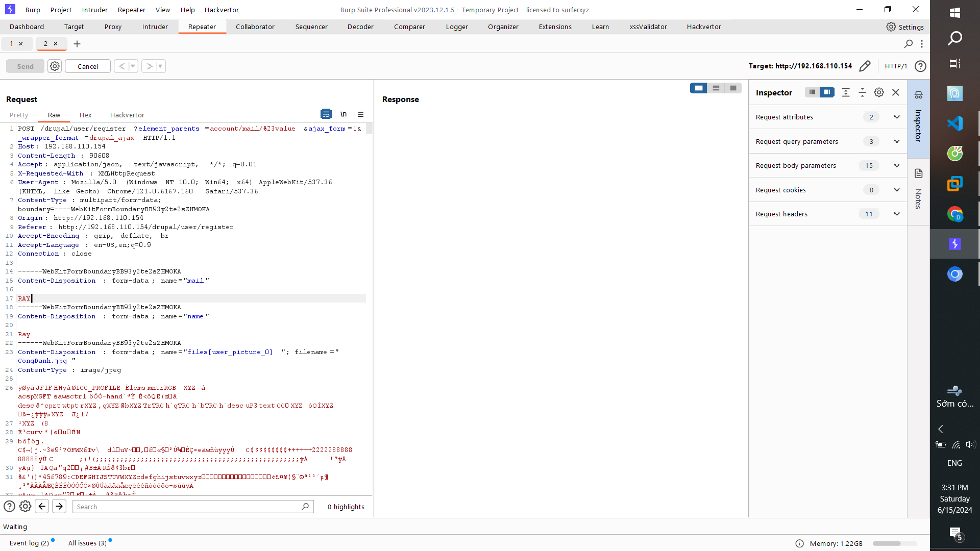Open the Decoder tab
The height and width of the screenshot is (551, 980).
click(x=360, y=27)
